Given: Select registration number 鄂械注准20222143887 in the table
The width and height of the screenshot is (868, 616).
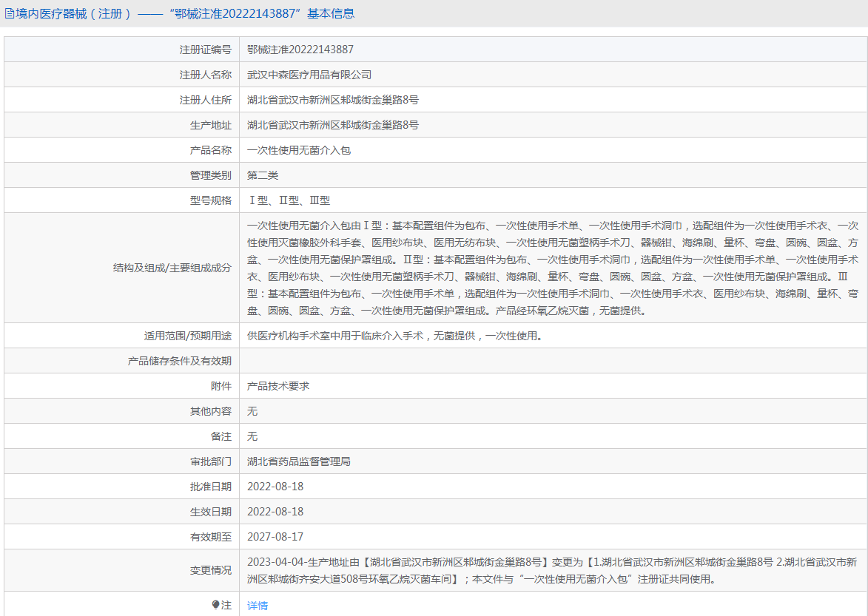Looking at the screenshot, I should pos(300,50).
